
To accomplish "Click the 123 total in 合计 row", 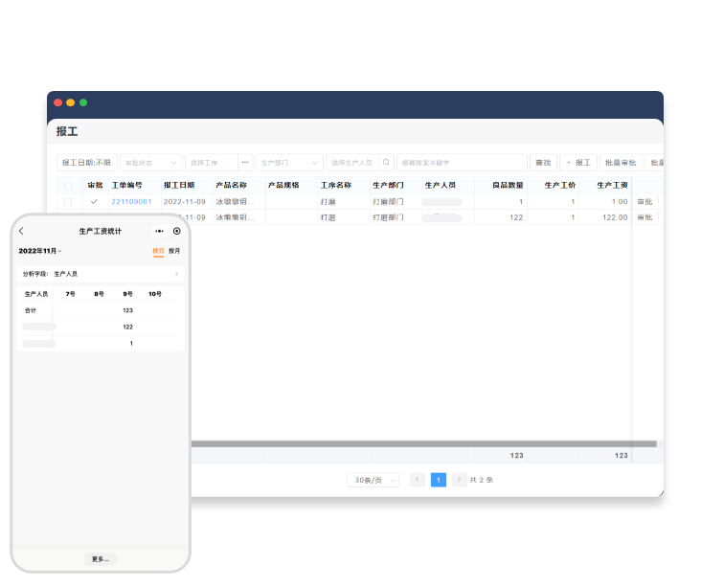I will [x=128, y=310].
